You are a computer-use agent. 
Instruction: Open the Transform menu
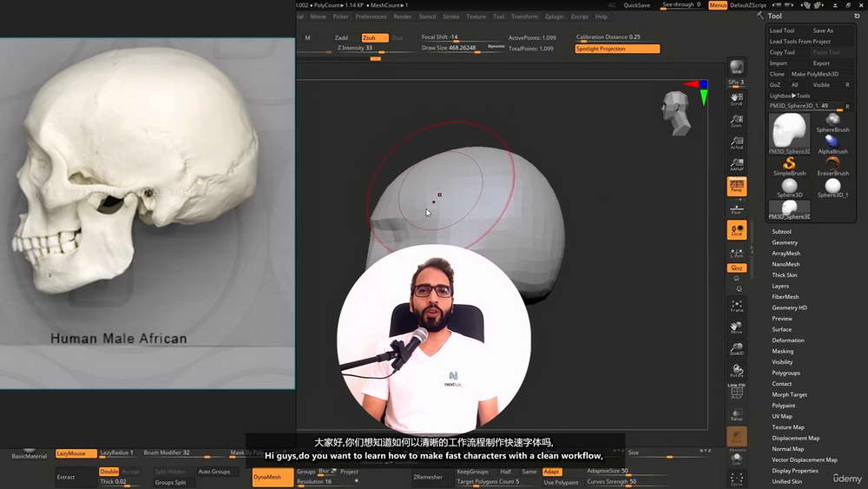524,17
